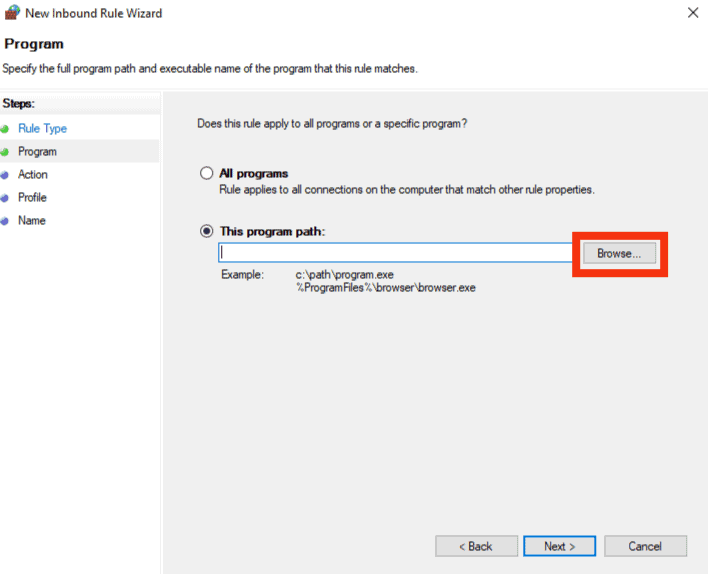Click the blue bullet beside Action
This screenshot has height=574, width=708.
tap(5, 175)
